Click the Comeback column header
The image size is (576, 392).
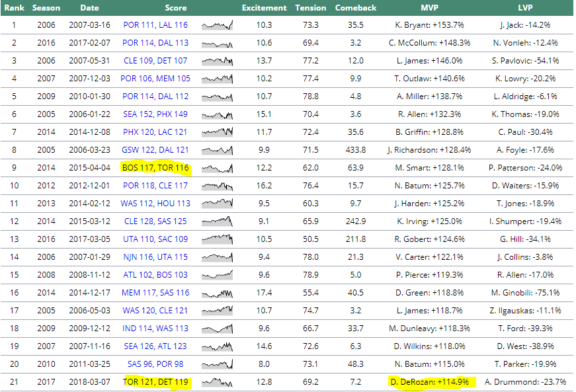pyautogui.click(x=356, y=8)
